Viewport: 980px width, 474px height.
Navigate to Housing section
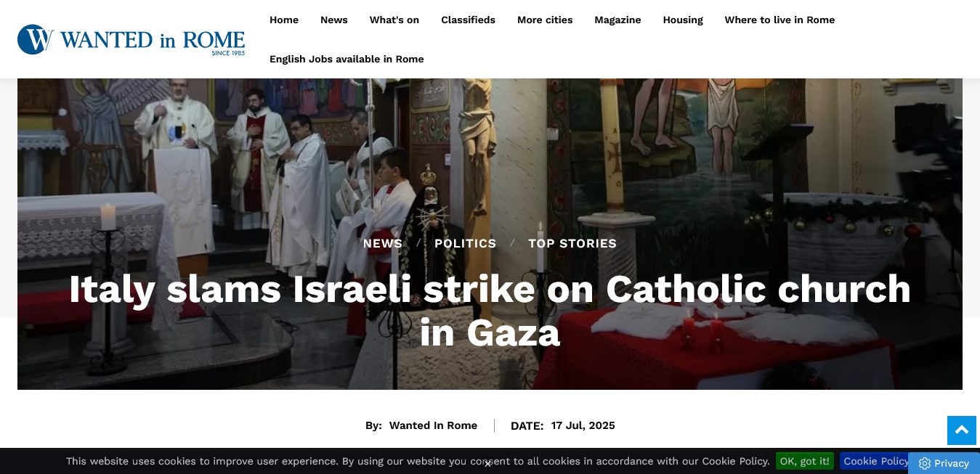[683, 20]
